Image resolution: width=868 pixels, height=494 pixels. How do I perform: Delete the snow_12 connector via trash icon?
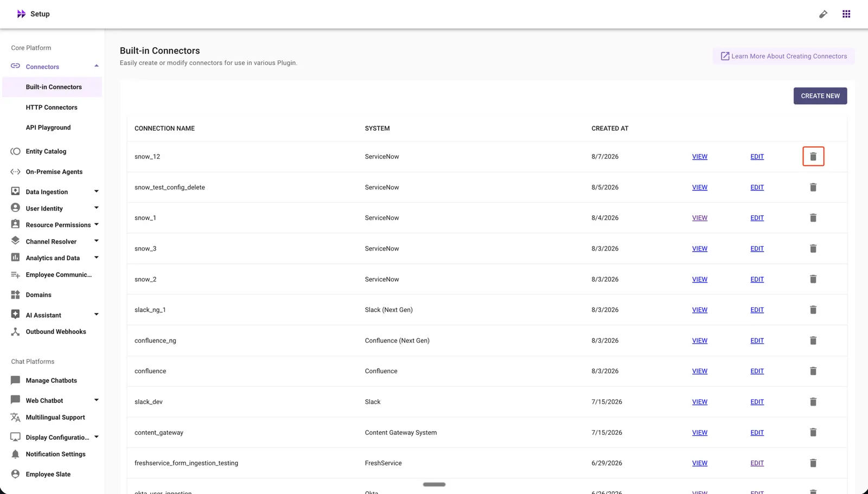pos(813,156)
